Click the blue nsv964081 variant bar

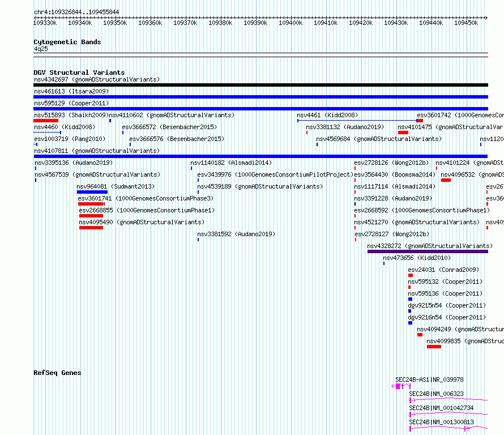coord(92,192)
